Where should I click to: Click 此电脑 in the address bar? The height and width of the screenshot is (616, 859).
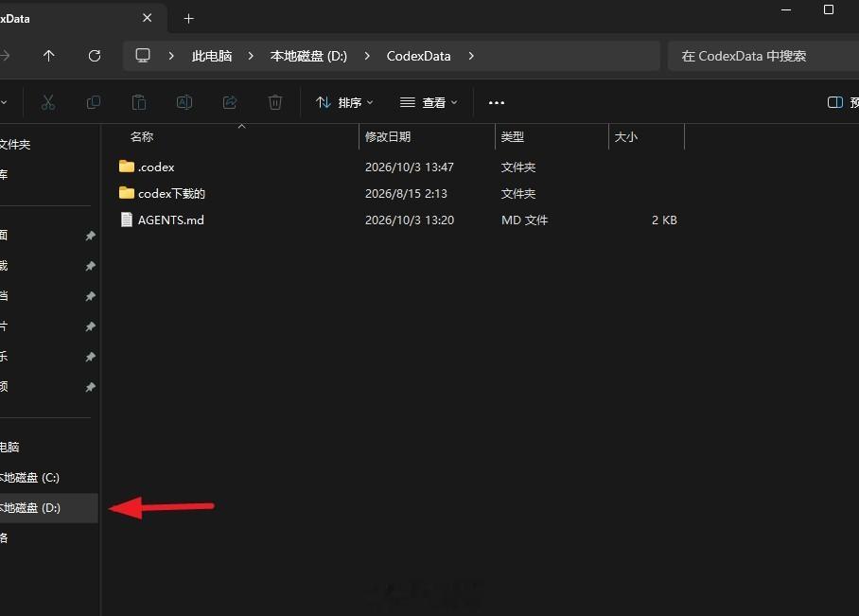tap(212, 56)
